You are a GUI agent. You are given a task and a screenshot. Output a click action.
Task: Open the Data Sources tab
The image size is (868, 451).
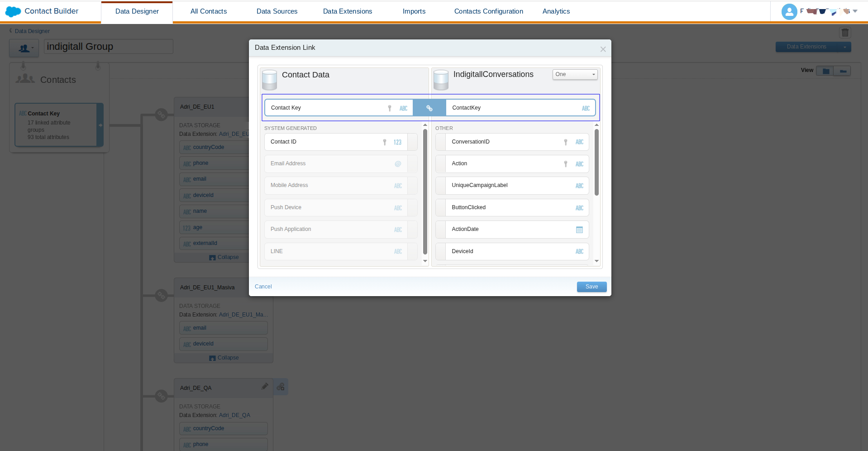click(277, 11)
